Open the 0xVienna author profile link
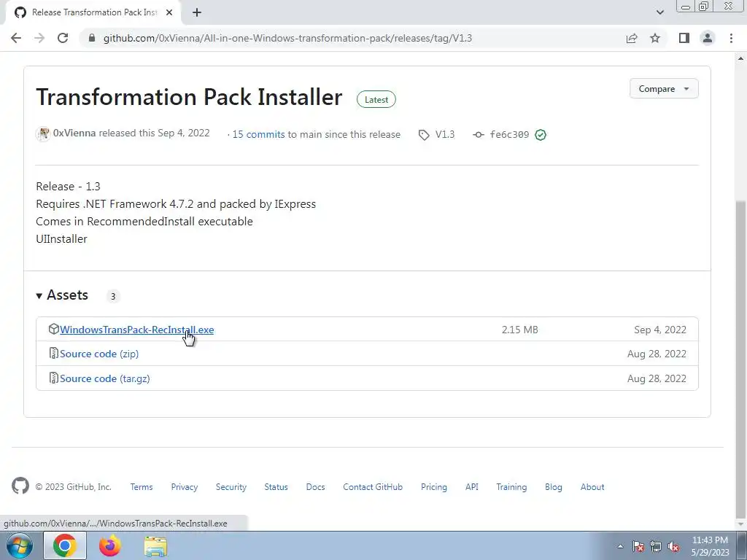The width and height of the screenshot is (747, 560). click(74, 133)
